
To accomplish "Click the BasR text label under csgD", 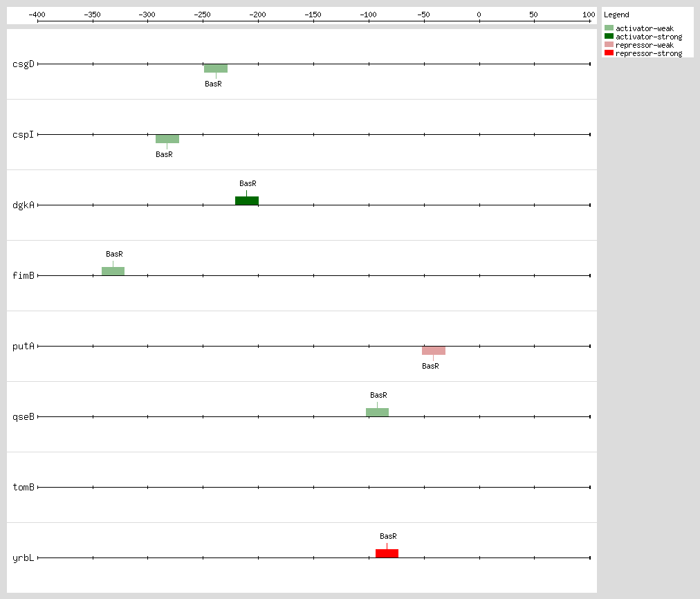I will point(214,84).
